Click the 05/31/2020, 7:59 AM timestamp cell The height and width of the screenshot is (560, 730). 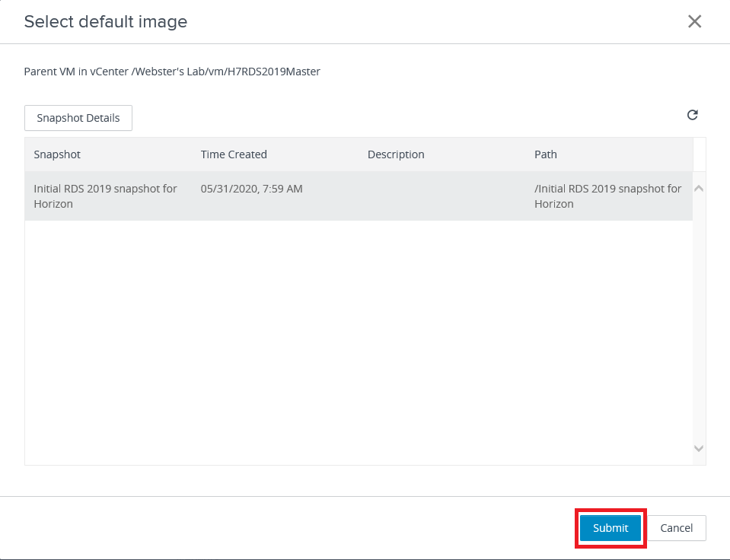click(x=252, y=189)
